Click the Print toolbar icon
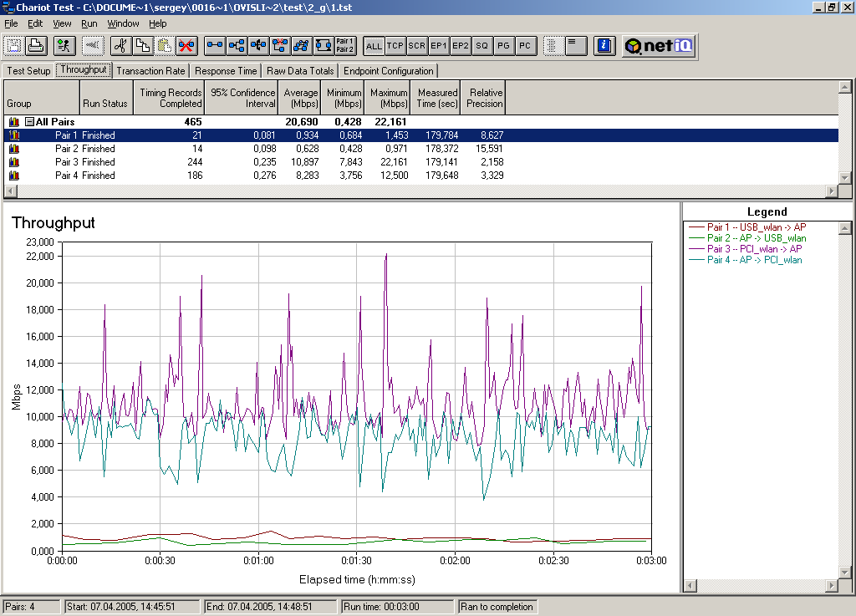856x616 pixels. click(x=36, y=46)
